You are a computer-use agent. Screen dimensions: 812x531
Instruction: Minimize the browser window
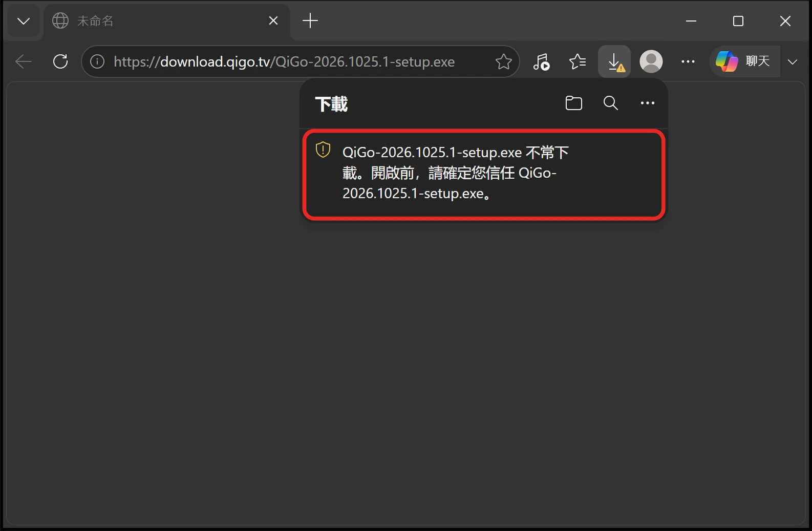coord(691,21)
